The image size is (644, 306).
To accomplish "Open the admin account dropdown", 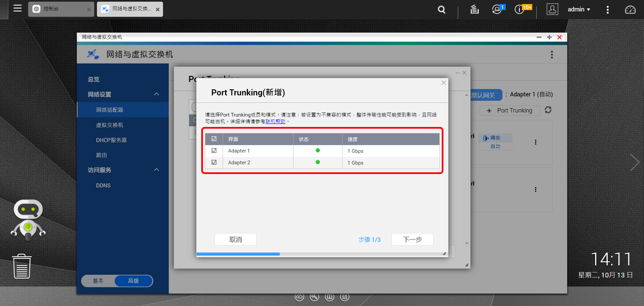I will (579, 9).
